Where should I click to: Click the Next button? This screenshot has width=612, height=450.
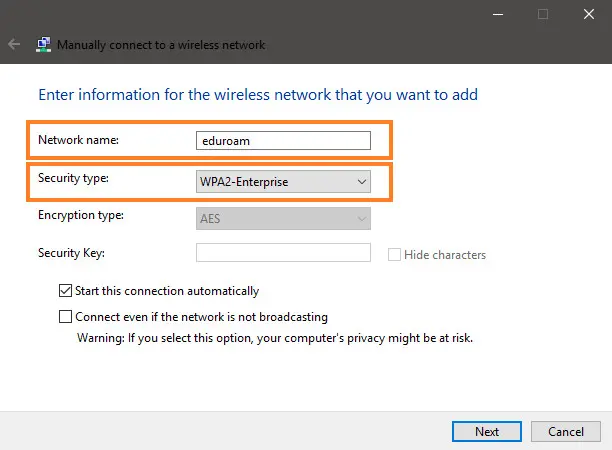tap(487, 432)
